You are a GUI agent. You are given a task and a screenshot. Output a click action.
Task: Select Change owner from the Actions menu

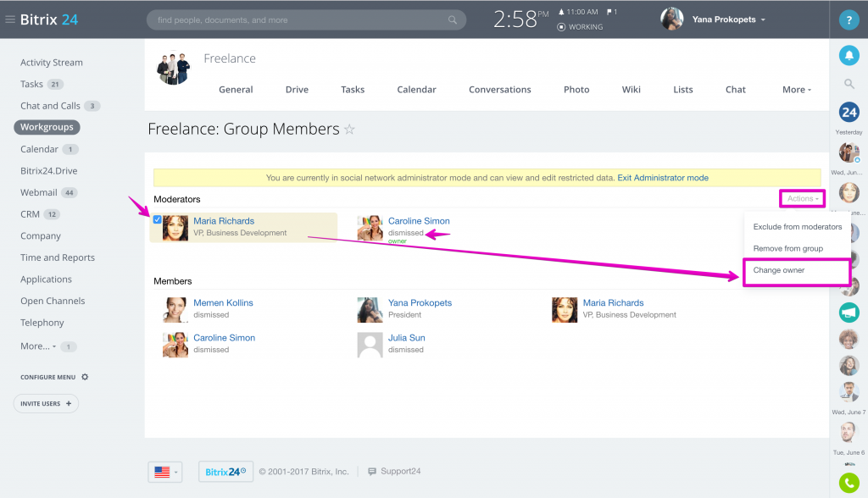pyautogui.click(x=778, y=270)
